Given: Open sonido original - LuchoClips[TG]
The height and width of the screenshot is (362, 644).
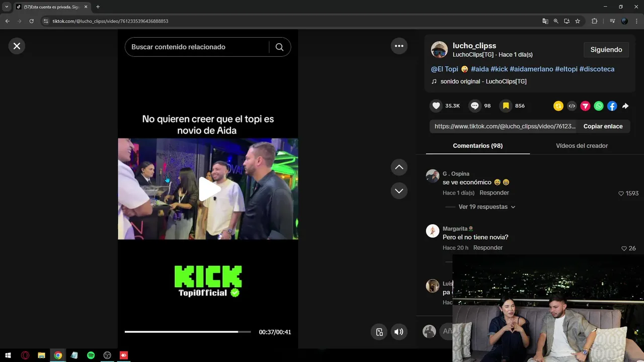Looking at the screenshot, I should (x=484, y=81).
